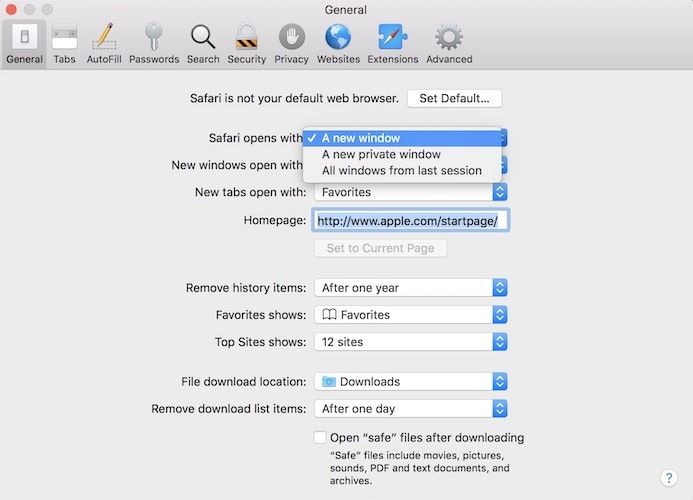This screenshot has width=693, height=500.
Task: Open the Remove download list items dropdown
Action: [x=410, y=409]
